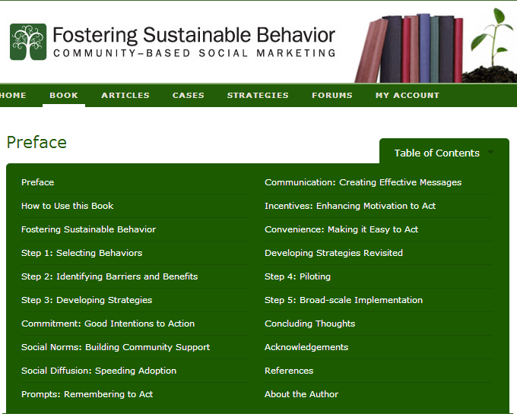The width and height of the screenshot is (517, 420).
Task: Open How to Use this Book
Action: click(x=68, y=206)
